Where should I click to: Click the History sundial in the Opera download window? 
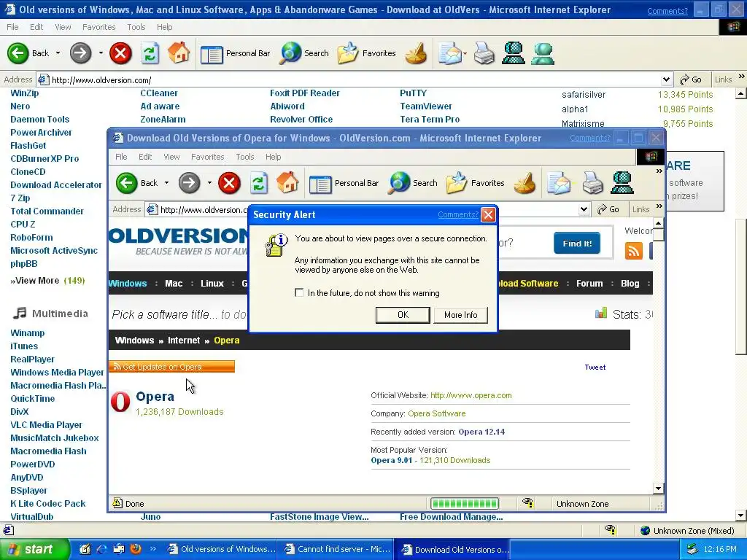pyautogui.click(x=524, y=183)
